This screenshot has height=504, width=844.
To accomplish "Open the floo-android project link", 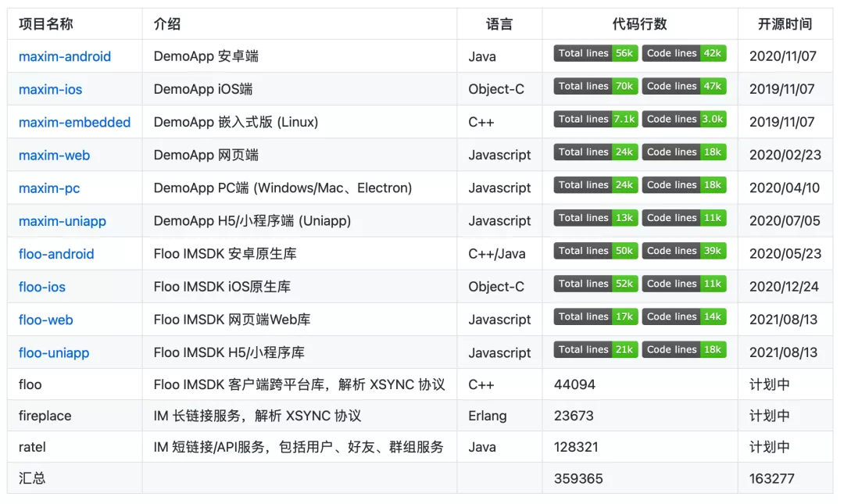I will 56,254.
